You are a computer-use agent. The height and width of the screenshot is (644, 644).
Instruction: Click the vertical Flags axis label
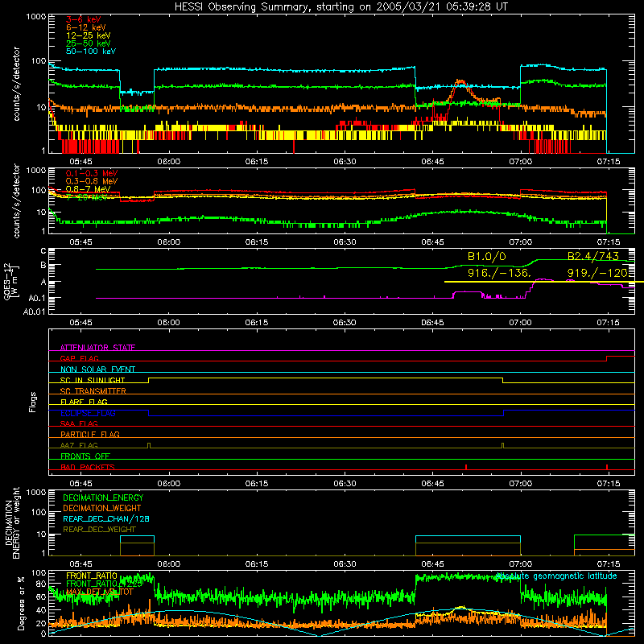point(32,402)
